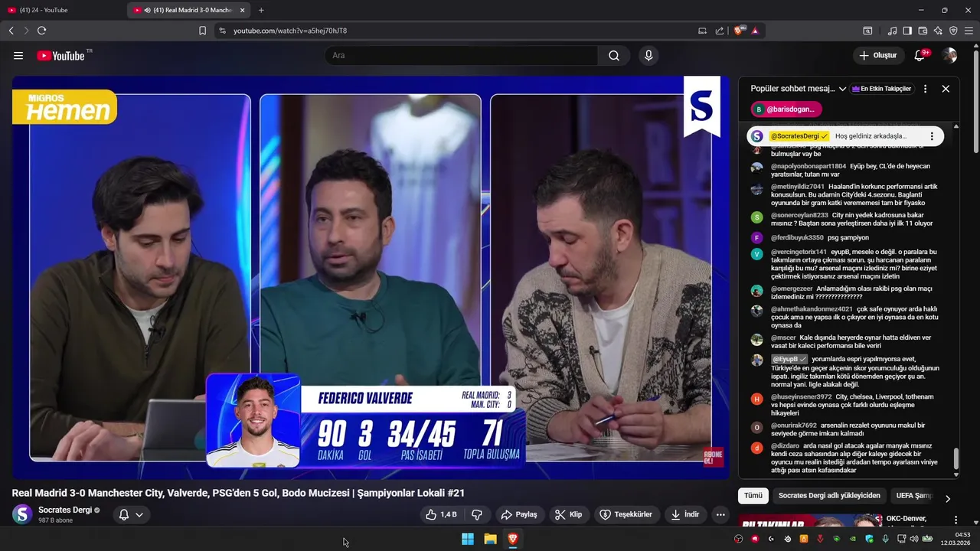This screenshot has width=980, height=551.
Task: Select Socrates Dergi adlı yükleyiciden chip
Action: pyautogui.click(x=829, y=495)
